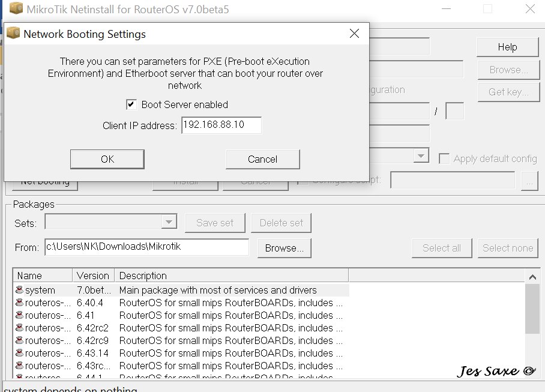
Task: Click version cell 7.0bet... in package list
Action: [x=94, y=290]
